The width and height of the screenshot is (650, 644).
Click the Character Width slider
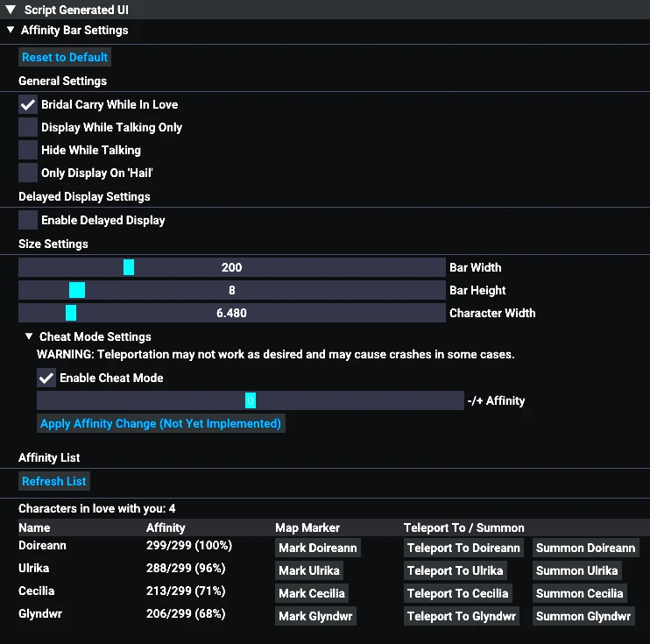point(232,313)
